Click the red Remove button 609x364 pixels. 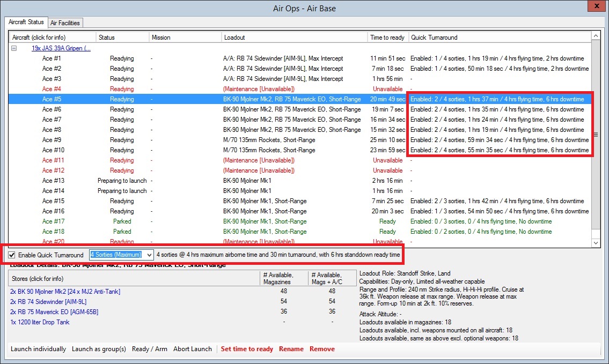pyautogui.click(x=322, y=349)
